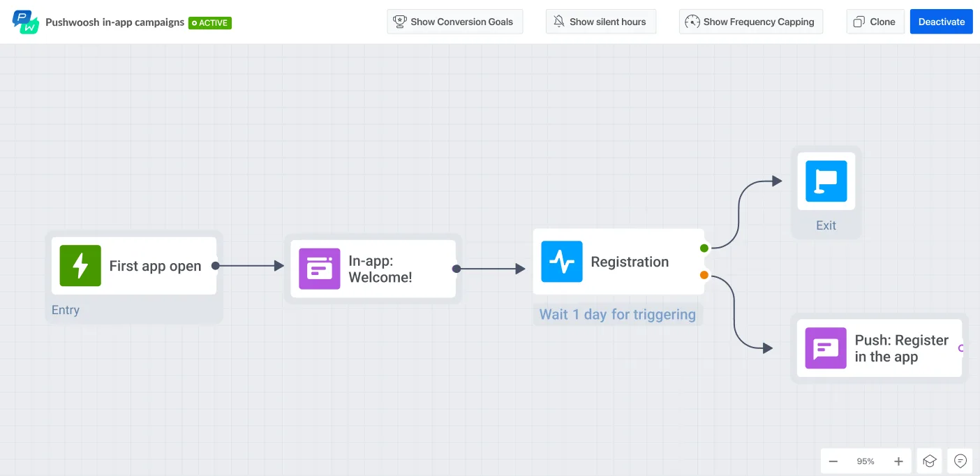
Task: Click the plus to zoom in canvas
Action: coord(898,461)
